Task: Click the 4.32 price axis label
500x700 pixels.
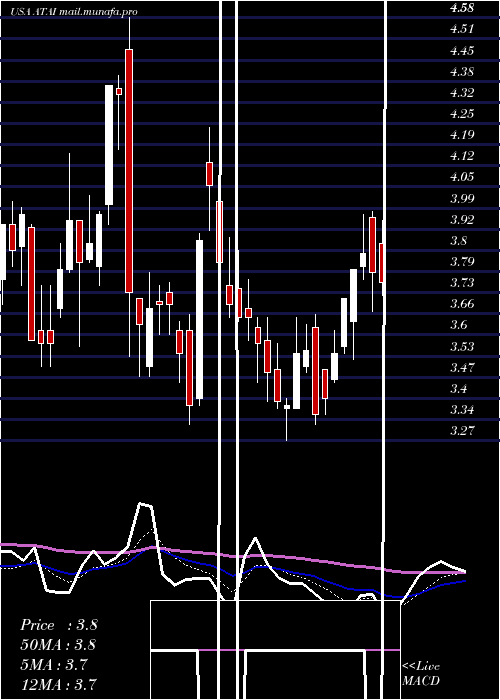Action: pyautogui.click(x=462, y=93)
